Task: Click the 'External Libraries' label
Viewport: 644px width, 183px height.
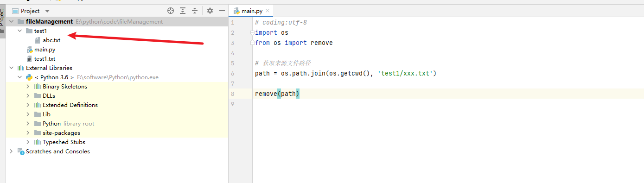Action: coord(49,68)
